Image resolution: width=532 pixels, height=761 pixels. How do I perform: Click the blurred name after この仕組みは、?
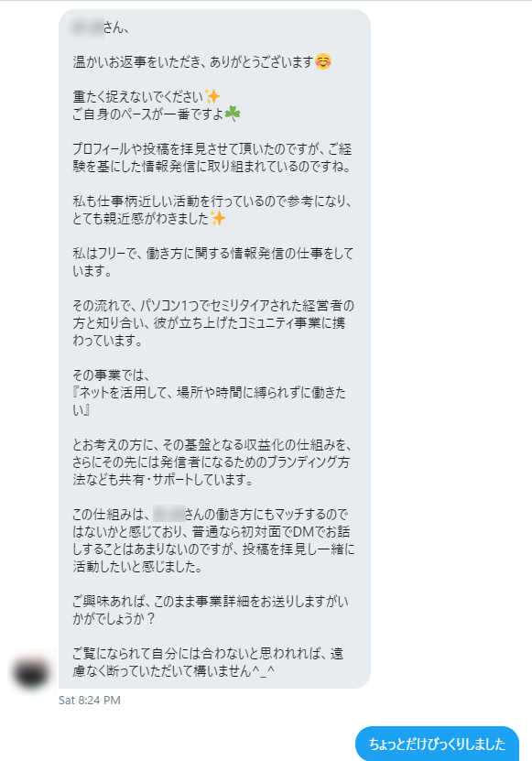point(168,514)
